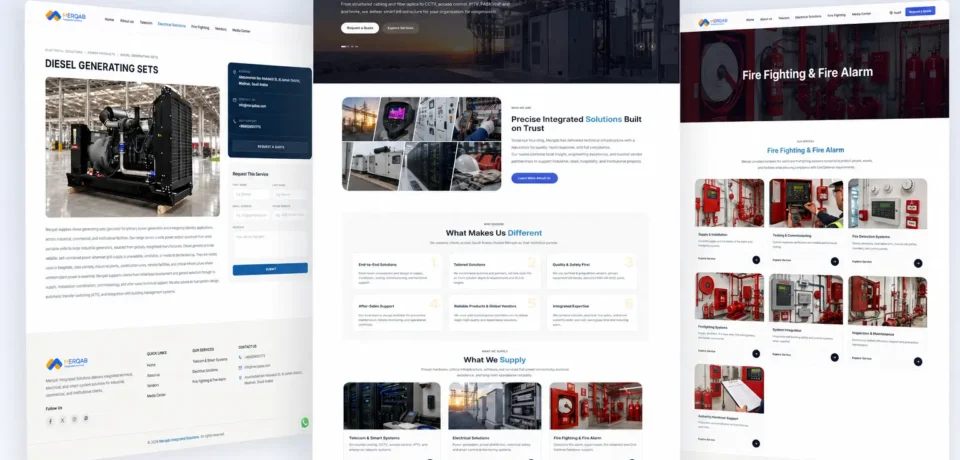
Task: Open Instagram icon under Follow Us
Action: [75, 419]
